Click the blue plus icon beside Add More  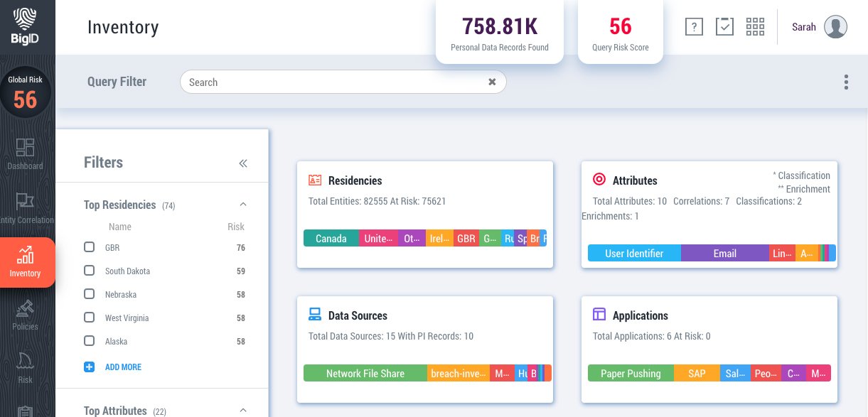89,367
